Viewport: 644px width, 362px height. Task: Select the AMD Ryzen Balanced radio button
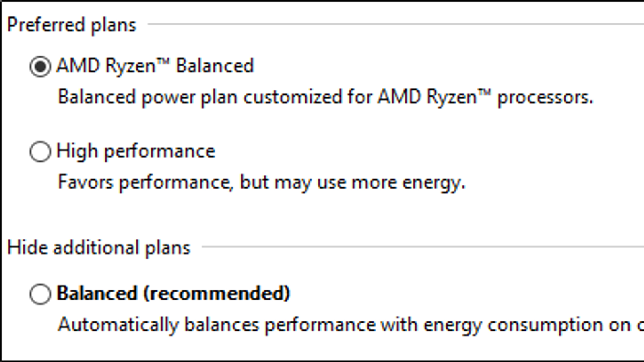(40, 66)
